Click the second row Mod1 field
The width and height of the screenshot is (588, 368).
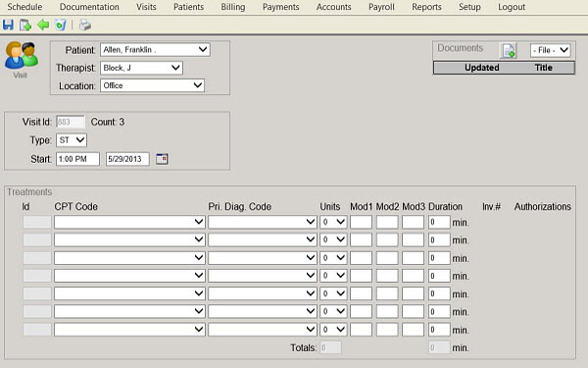[361, 239]
